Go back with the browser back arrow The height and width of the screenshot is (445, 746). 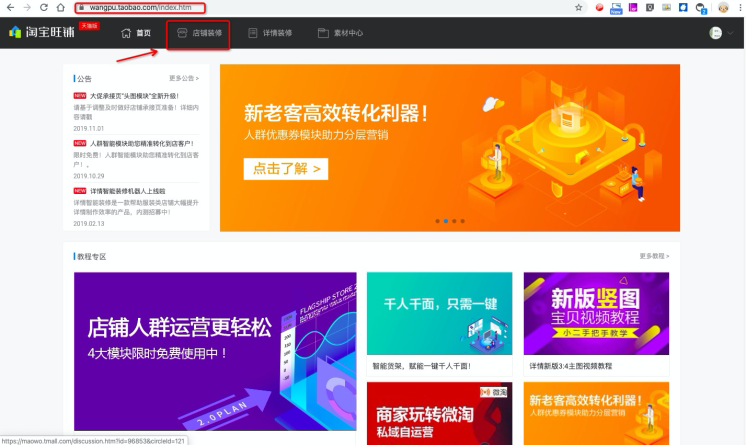tap(10, 8)
